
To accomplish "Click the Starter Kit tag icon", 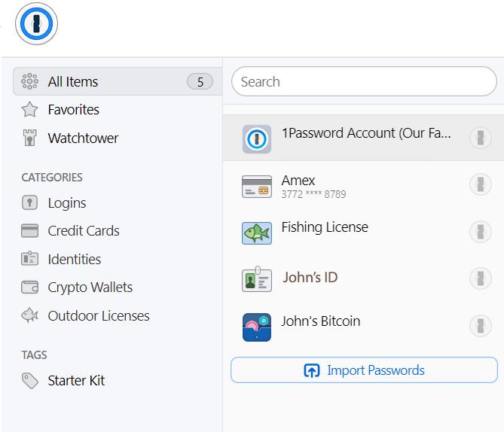I will pyautogui.click(x=29, y=381).
